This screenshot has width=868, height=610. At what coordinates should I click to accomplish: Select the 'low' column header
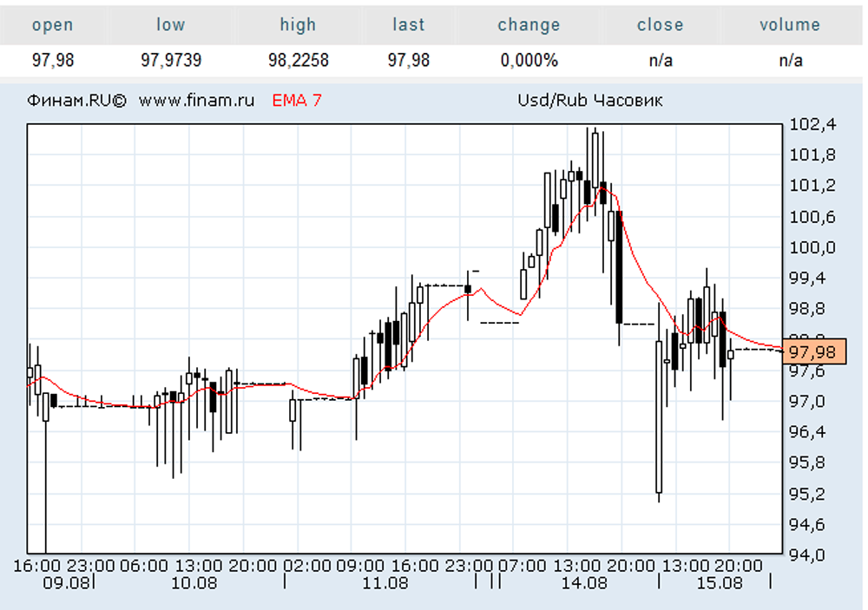tap(171, 25)
